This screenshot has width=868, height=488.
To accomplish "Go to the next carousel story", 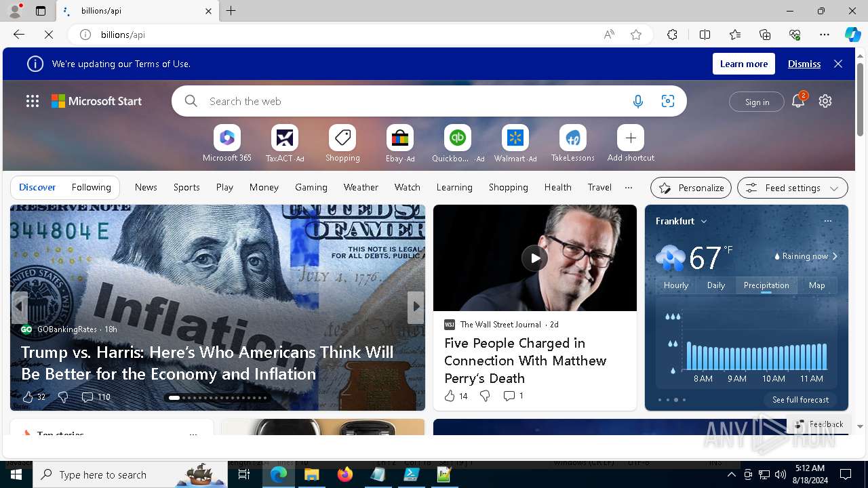I will point(416,306).
